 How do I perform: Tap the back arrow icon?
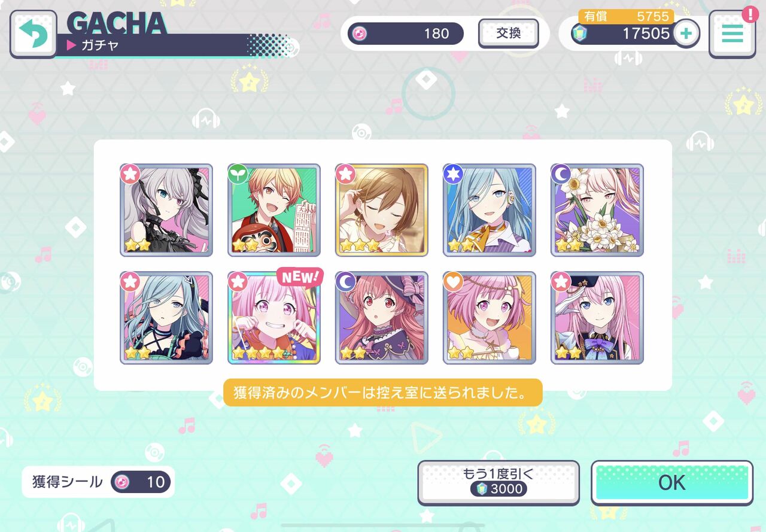[x=34, y=34]
